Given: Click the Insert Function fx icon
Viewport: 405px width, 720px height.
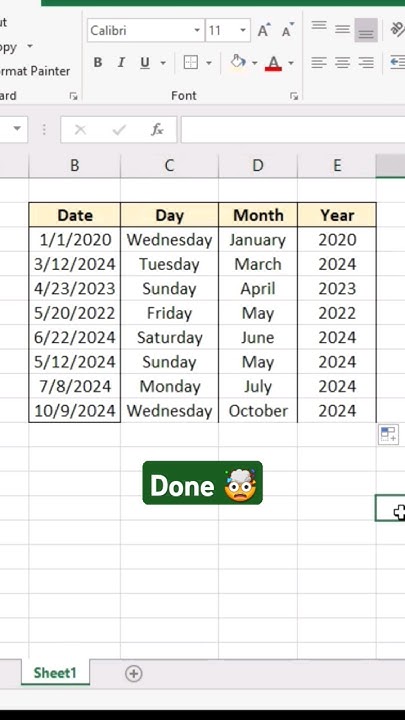Looking at the screenshot, I should [x=157, y=130].
